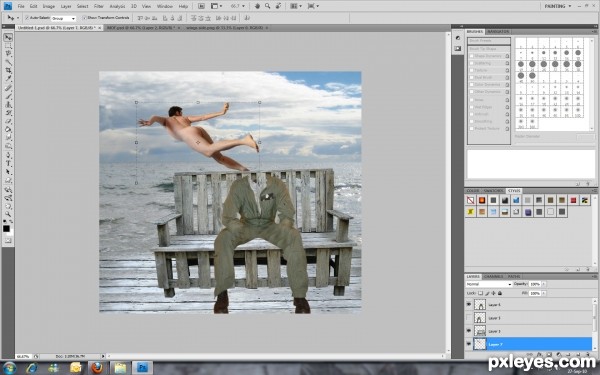Show Layer 5 by clicking its visibility box
The width and height of the screenshot is (600, 375).
pyautogui.click(x=469, y=318)
